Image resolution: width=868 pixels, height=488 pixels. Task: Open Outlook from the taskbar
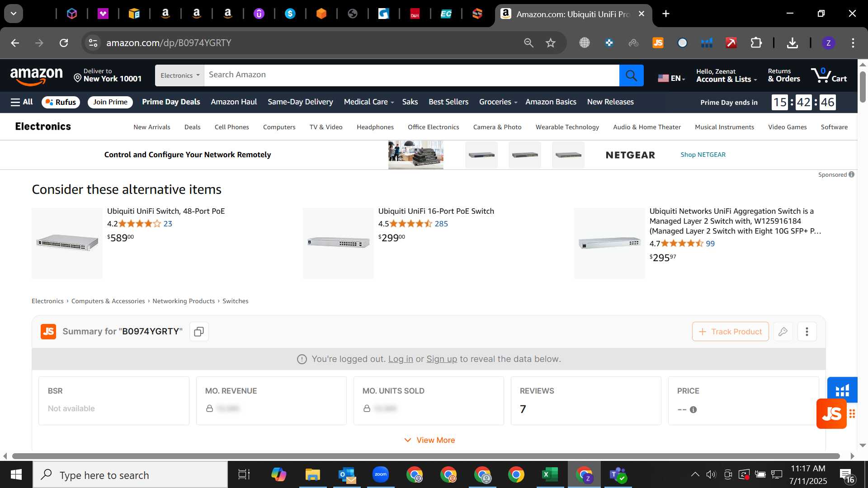(347, 475)
